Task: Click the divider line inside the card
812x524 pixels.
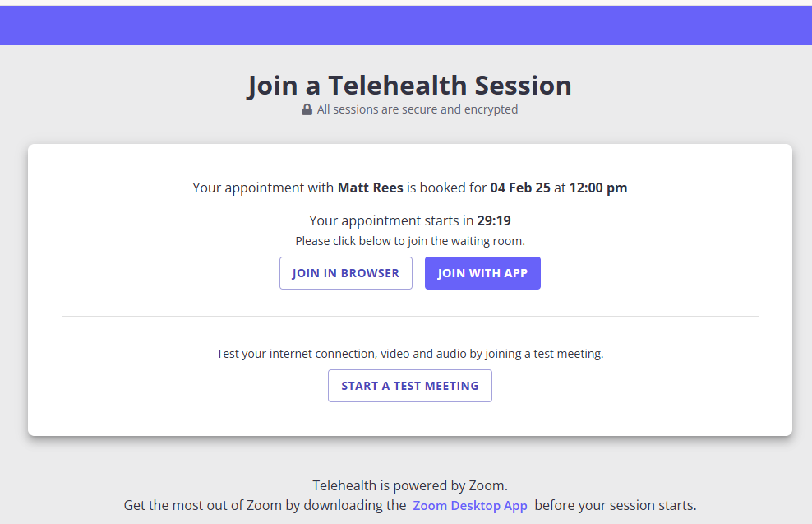Action: click(x=409, y=315)
